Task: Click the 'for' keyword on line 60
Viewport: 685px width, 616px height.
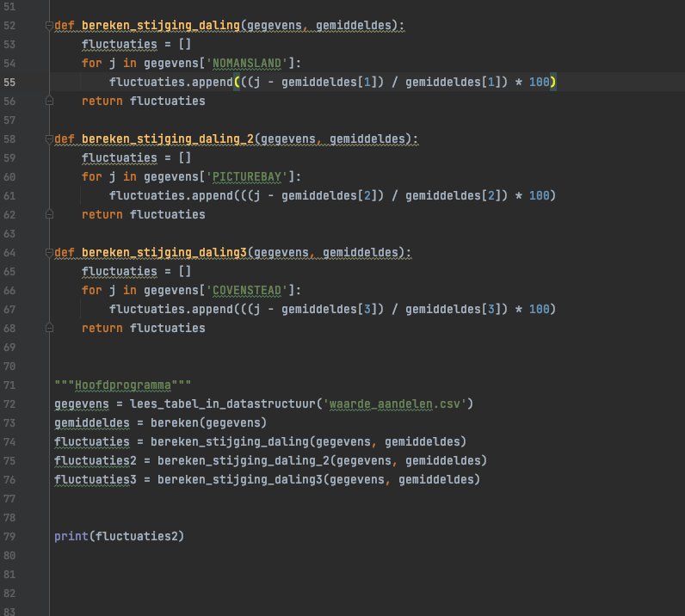Action: click(92, 177)
